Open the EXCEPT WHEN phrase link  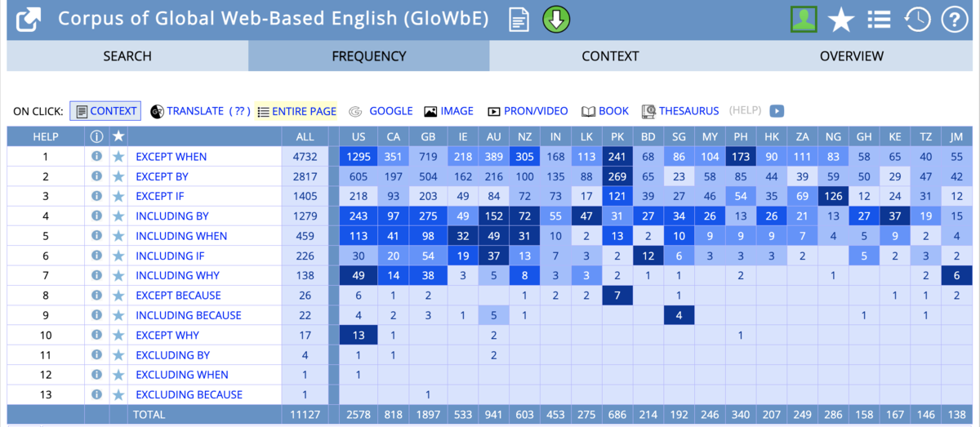point(171,157)
